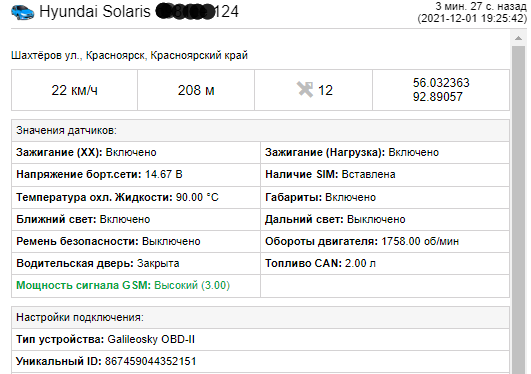Click the Напряжение борт.сети value
The width and height of the screenshot is (531, 374).
coord(164,174)
